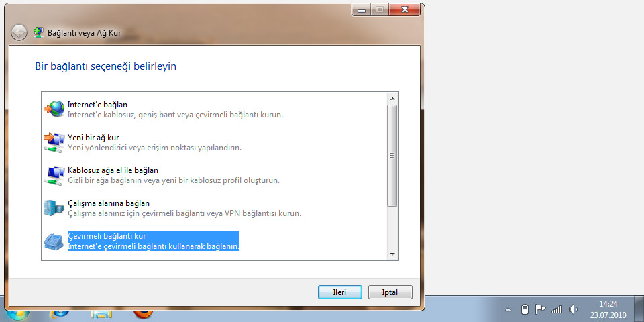Click the Show desktop button at taskbar end
The image size is (644, 322).
coord(639,309)
